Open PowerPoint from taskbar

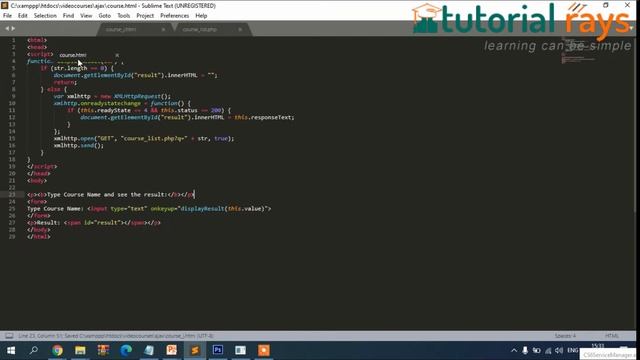(x=172, y=350)
